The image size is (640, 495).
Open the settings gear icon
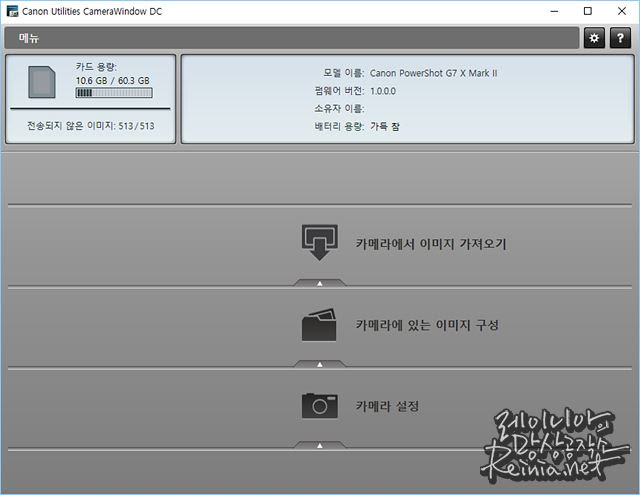[x=594, y=38]
